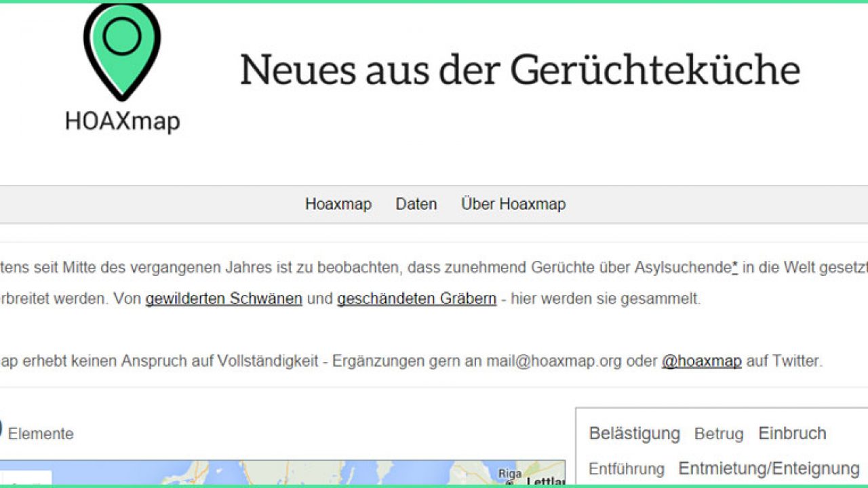Screen dimensions: 868x488
Task: Go to the Daten page
Action: point(416,204)
